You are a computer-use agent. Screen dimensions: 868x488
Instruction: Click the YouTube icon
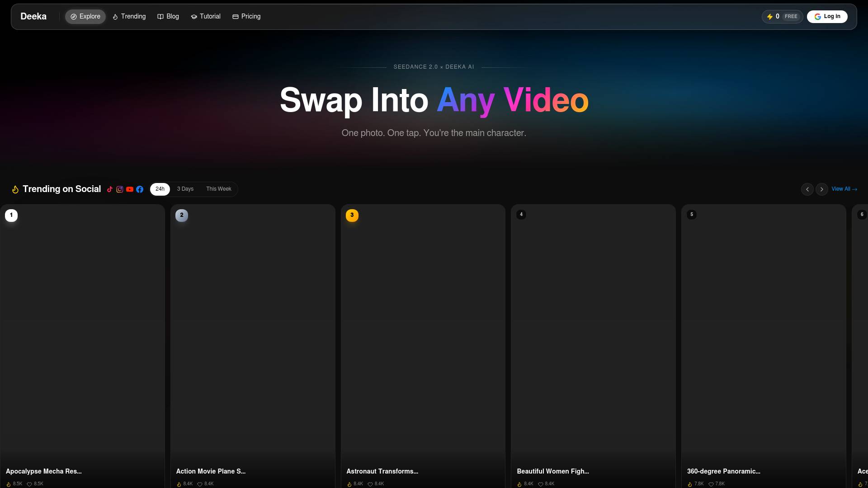130,189
